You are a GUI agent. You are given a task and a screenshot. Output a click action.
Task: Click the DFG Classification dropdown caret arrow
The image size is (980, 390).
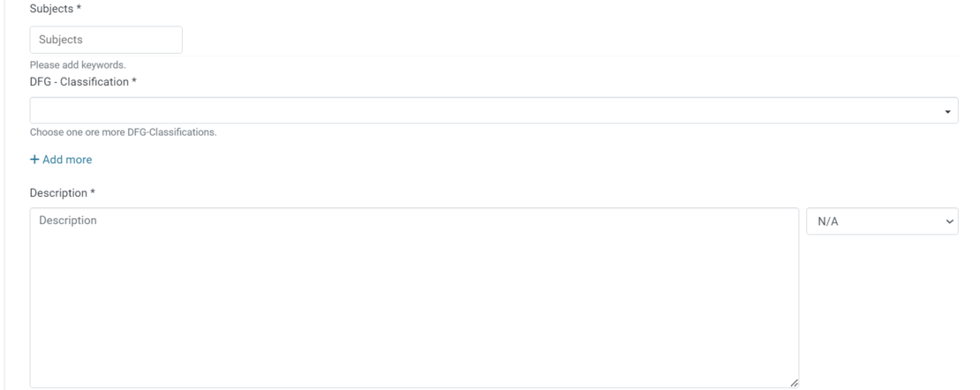947,112
